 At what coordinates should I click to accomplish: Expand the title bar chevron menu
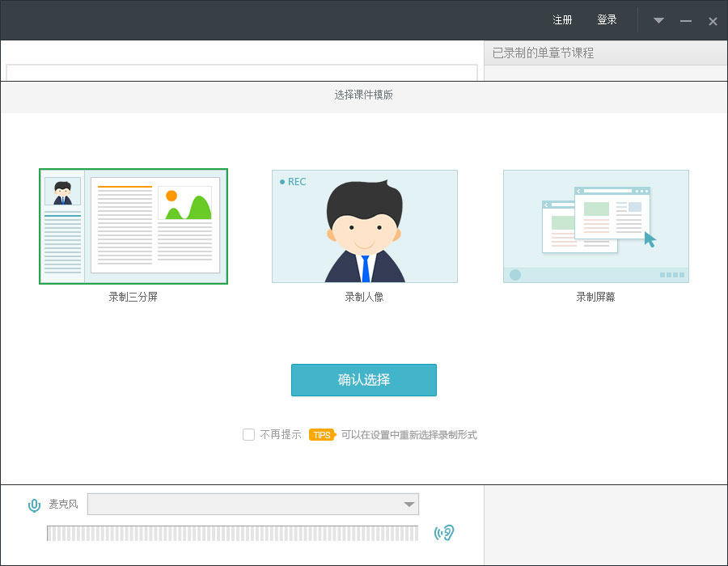[x=658, y=20]
